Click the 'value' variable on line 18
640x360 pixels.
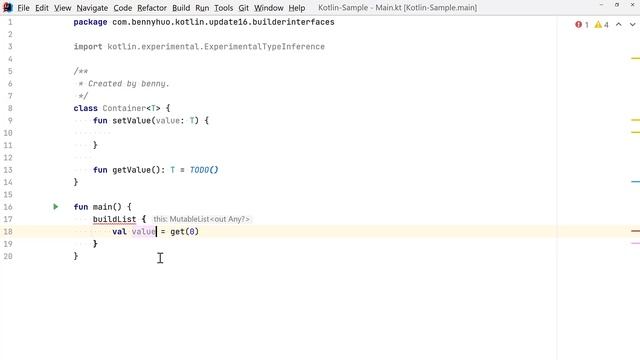(143, 231)
